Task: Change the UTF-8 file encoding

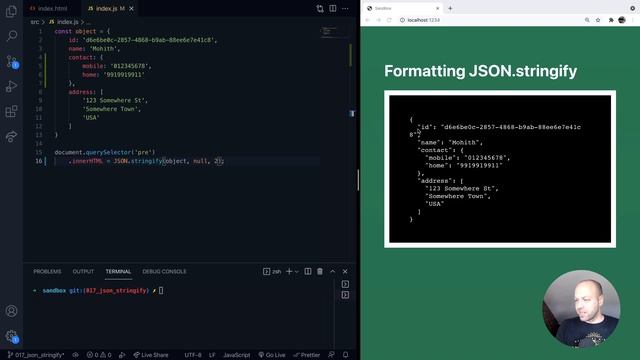Action: click(x=193, y=355)
